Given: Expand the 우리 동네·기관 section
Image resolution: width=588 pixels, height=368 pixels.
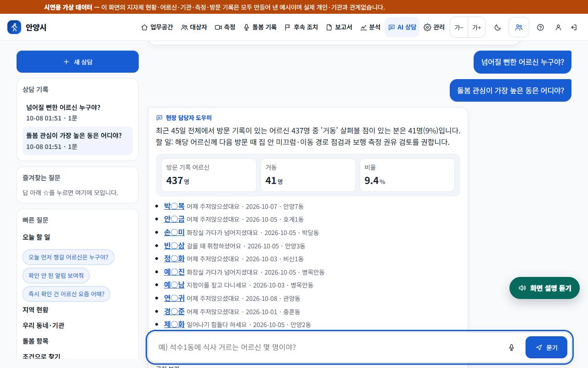Looking at the screenshot, I should pos(44,325).
